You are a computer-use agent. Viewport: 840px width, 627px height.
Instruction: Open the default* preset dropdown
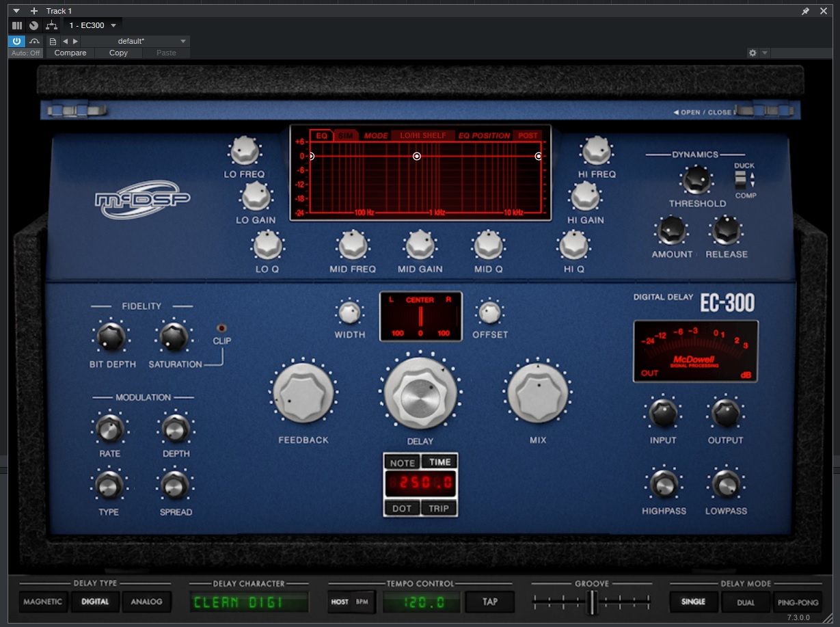click(x=135, y=41)
